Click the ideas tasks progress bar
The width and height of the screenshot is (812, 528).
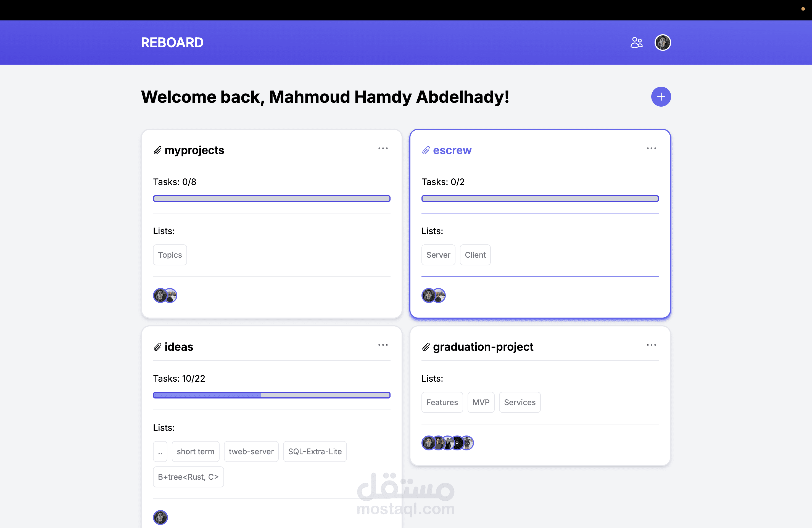[271, 395]
